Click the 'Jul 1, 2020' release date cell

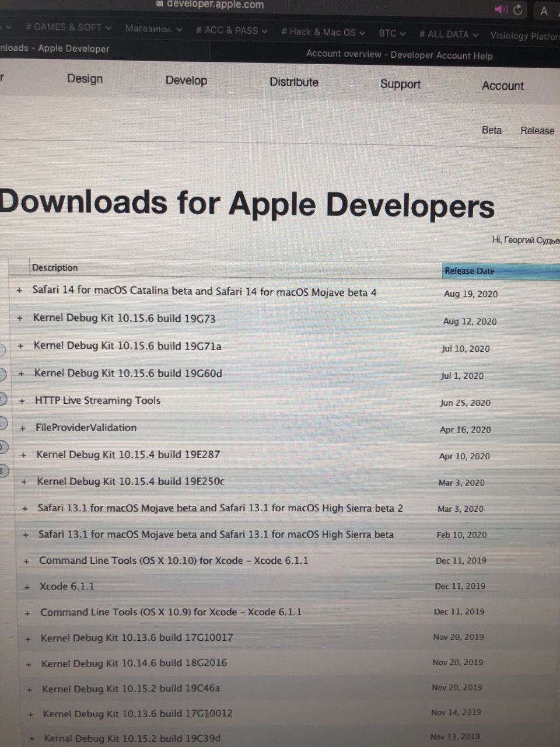click(x=462, y=376)
